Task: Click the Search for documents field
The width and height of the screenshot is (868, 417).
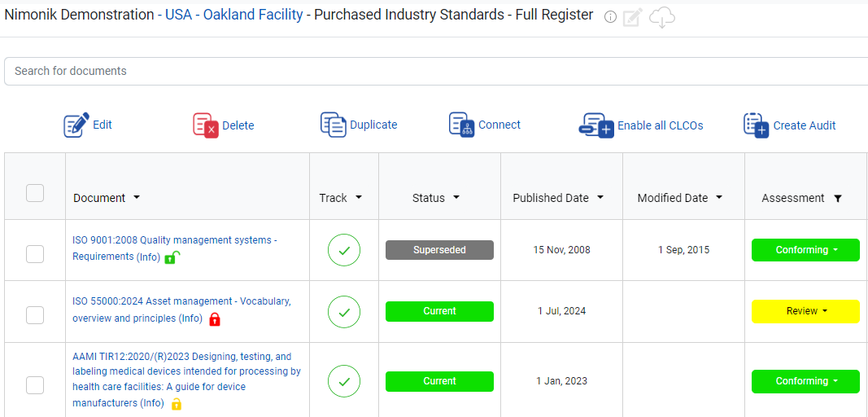Action: click(436, 71)
